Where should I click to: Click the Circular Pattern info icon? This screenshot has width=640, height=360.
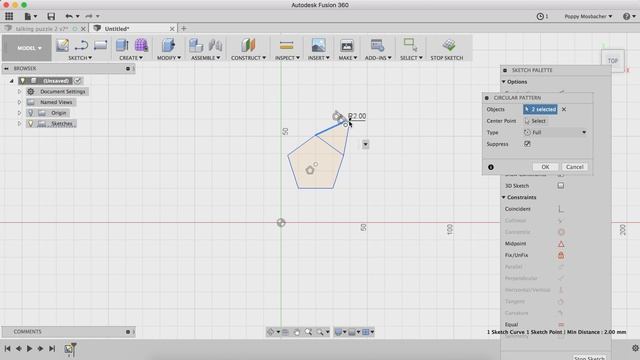491,167
